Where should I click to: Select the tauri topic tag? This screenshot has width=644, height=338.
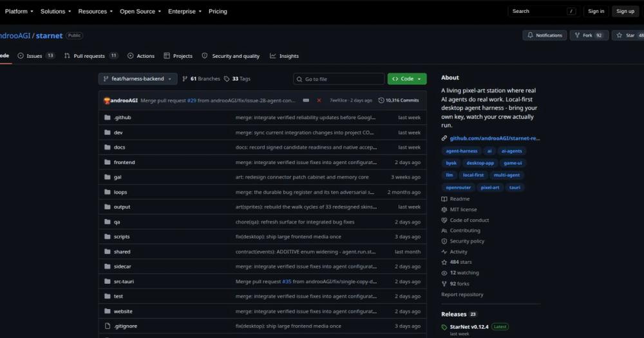pyautogui.click(x=515, y=187)
